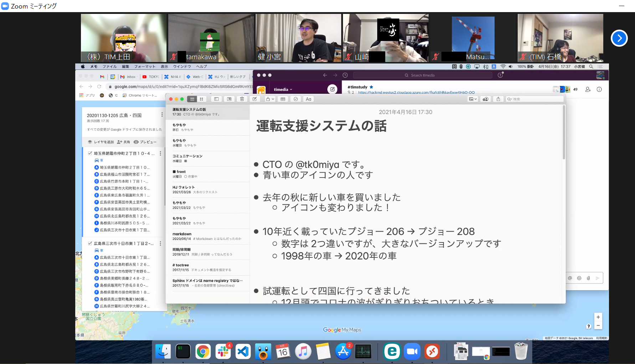
Task: Open the フォーマット menu
Action: coord(145,67)
